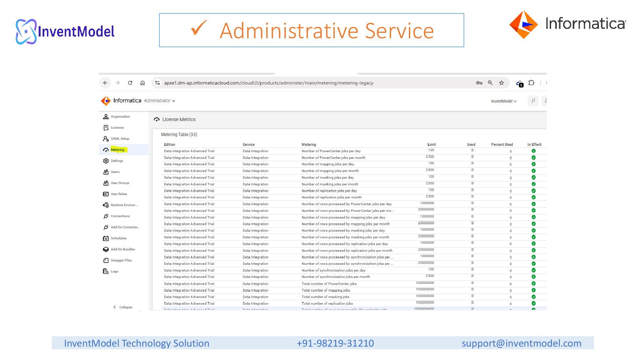Select Connections menu item

[x=120, y=216]
